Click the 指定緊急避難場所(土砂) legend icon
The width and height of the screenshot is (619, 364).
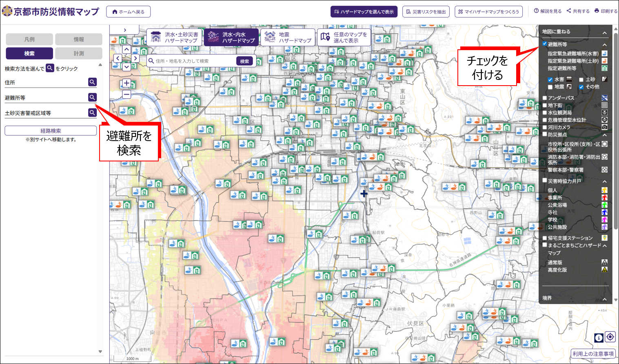[604, 61]
